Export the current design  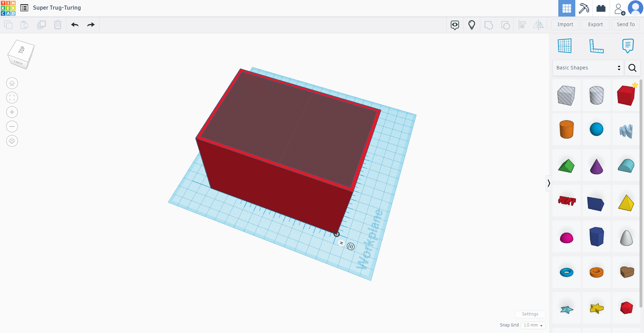tap(595, 24)
